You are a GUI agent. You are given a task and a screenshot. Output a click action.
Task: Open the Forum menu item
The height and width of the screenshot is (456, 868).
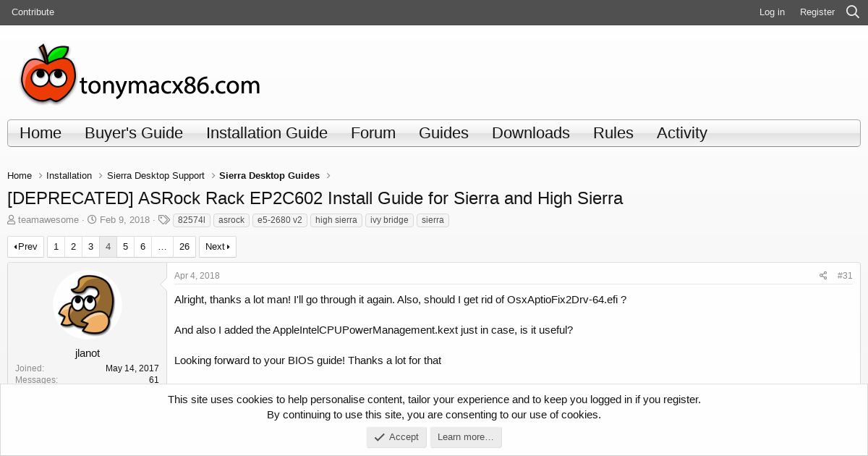click(373, 133)
